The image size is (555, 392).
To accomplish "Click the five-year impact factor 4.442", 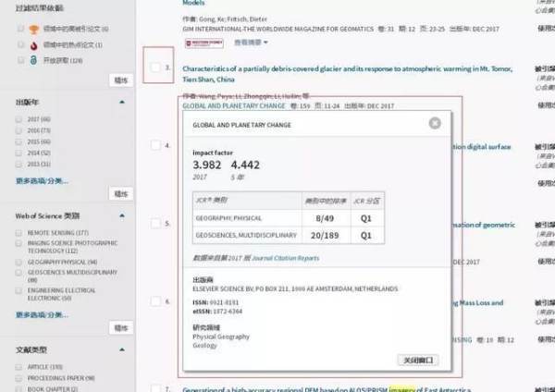I will click(x=245, y=165).
